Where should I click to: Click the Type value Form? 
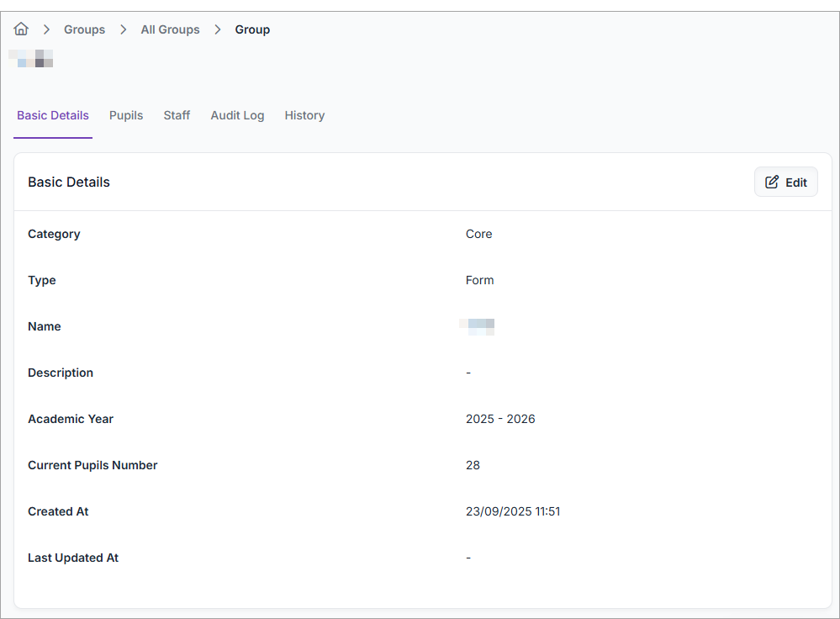[x=479, y=280]
